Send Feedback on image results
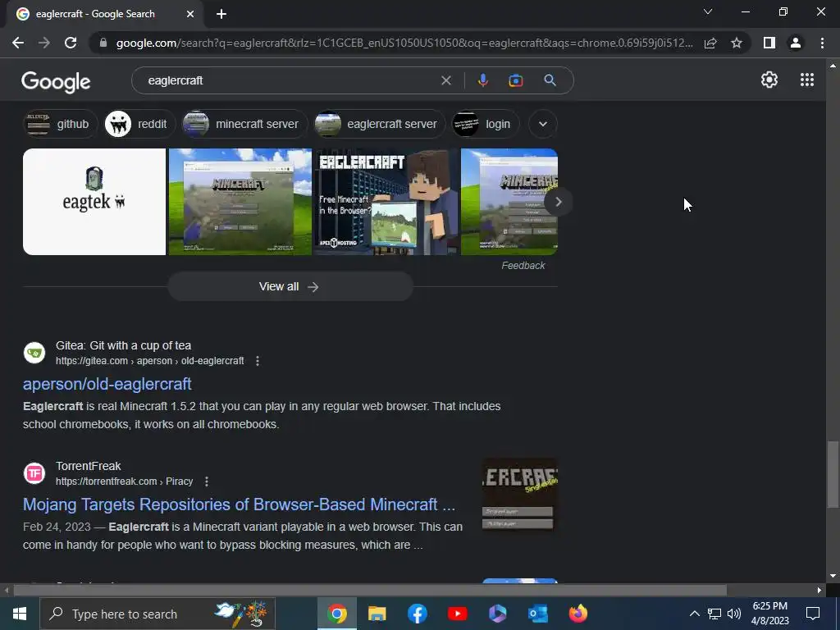Screen dimensions: 840x630 pos(523,266)
